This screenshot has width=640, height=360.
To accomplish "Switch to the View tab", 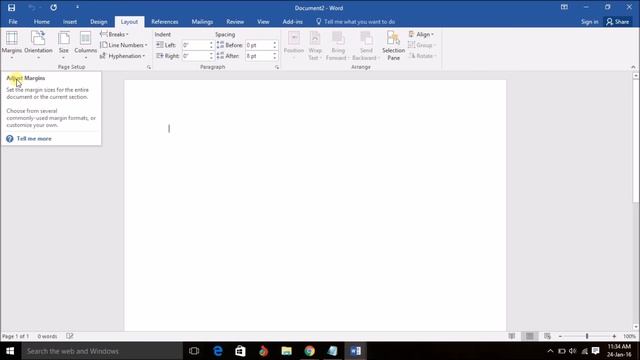I will tap(263, 22).
